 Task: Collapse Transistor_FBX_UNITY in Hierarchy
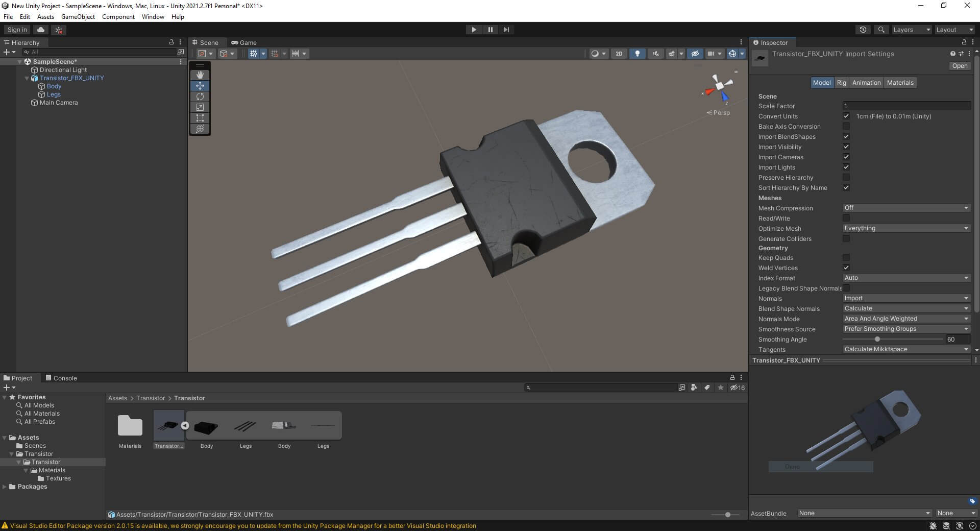(x=27, y=78)
